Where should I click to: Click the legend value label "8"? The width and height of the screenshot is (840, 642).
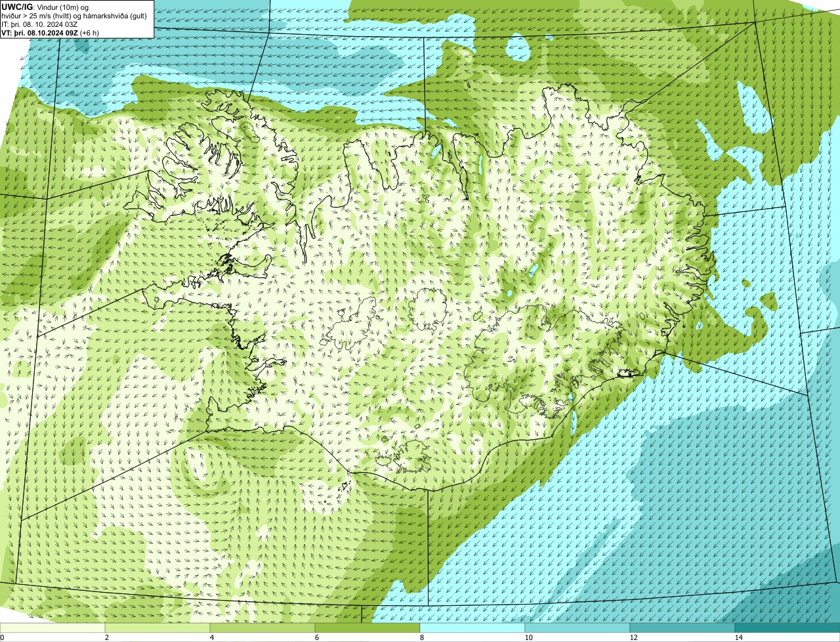click(422, 637)
